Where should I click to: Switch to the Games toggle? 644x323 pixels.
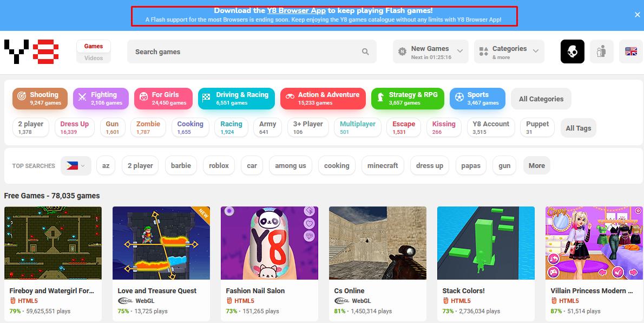(x=94, y=46)
